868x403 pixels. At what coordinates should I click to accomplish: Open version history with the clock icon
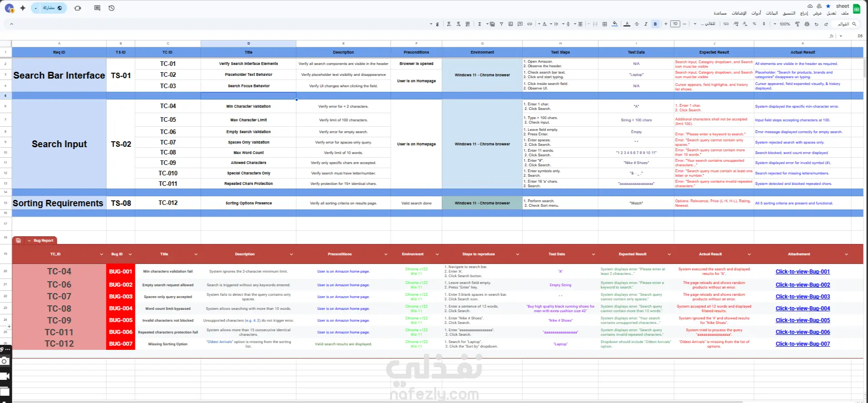click(112, 8)
